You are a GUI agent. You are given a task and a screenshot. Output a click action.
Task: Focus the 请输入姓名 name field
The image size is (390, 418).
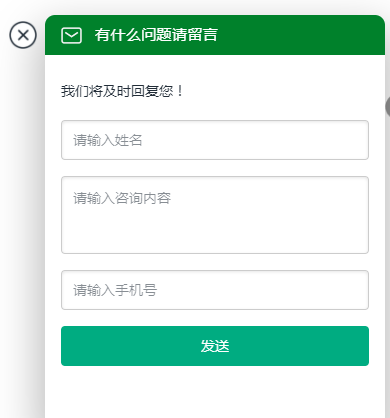pyautogui.click(x=215, y=140)
